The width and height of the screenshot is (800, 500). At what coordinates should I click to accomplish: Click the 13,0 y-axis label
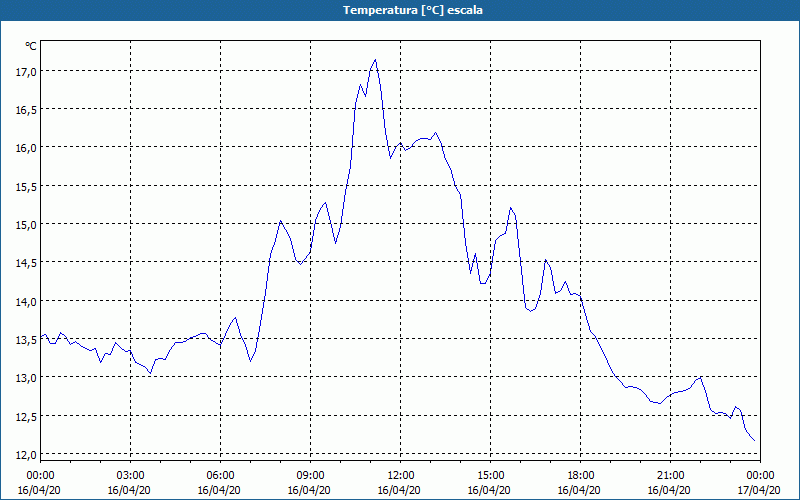[x=26, y=379]
